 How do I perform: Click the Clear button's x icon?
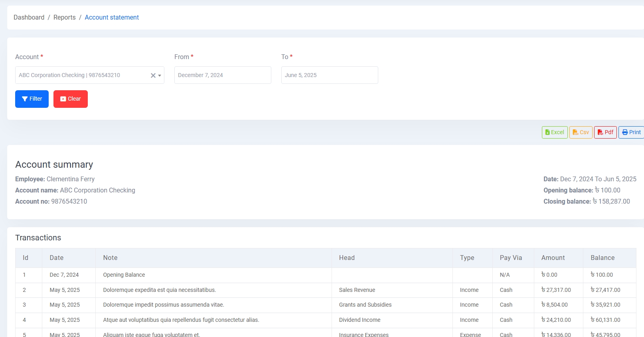pyautogui.click(x=63, y=99)
